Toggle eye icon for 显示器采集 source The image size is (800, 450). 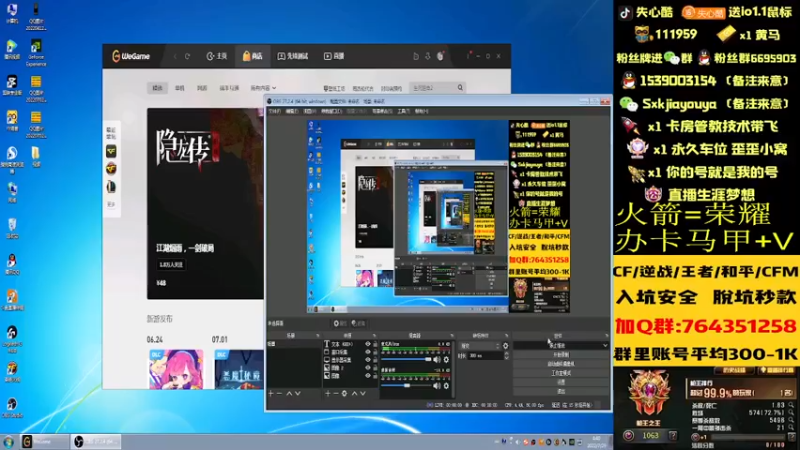point(367,360)
